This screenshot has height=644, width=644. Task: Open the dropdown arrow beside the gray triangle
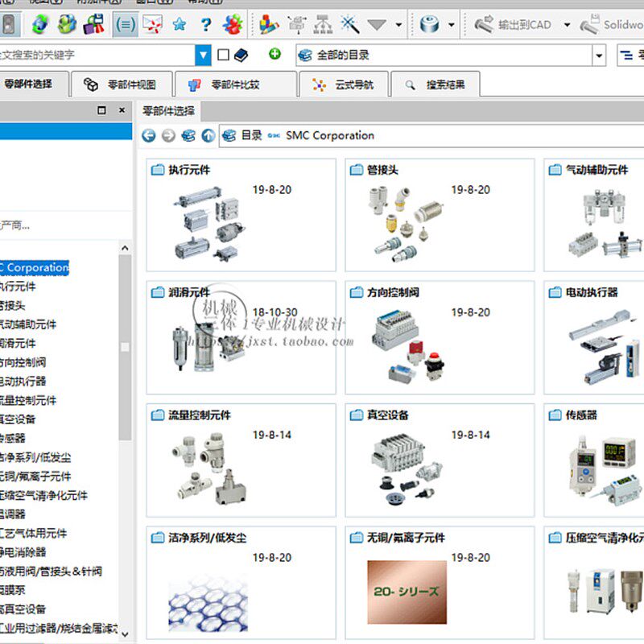[x=398, y=25]
